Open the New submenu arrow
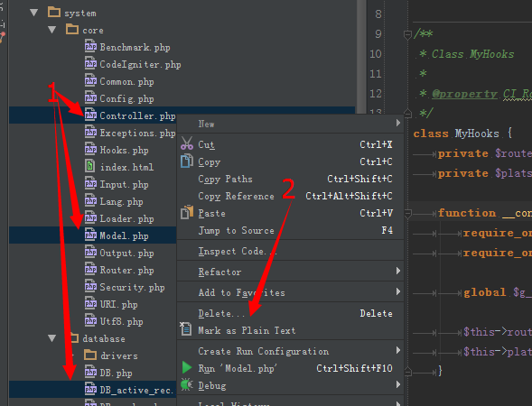The image size is (532, 406). tap(398, 123)
